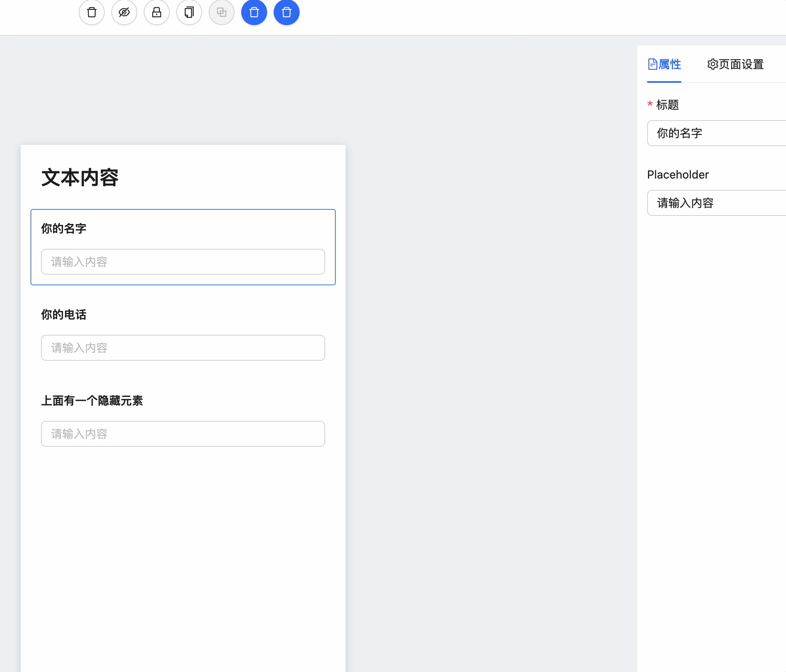Toggle the crossed-eye hide element button
Image resolution: width=786 pixels, height=672 pixels.
pos(124,13)
